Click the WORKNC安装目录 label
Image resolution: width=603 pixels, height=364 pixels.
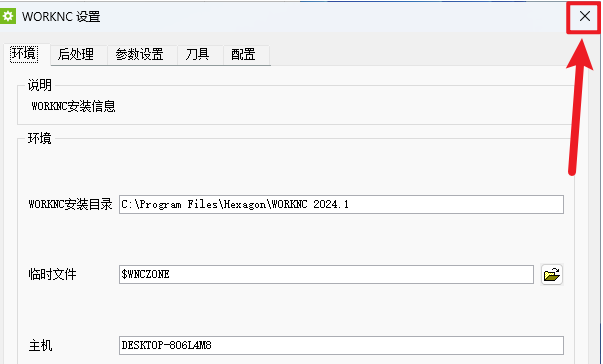(70, 204)
